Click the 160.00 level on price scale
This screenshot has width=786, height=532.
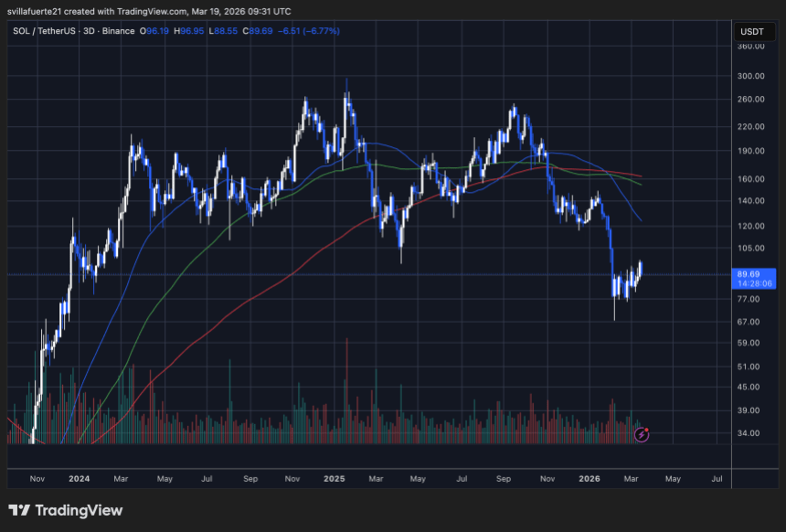click(x=749, y=178)
